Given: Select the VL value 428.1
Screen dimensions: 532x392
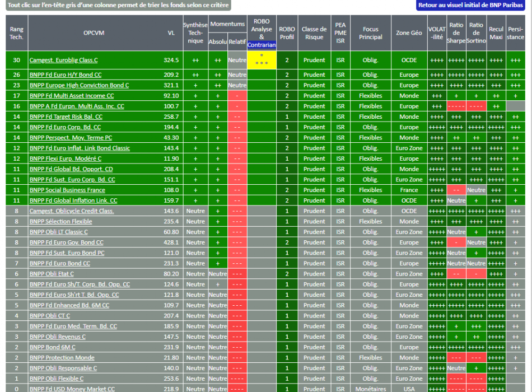Looking at the screenshot, I should click(x=171, y=242).
